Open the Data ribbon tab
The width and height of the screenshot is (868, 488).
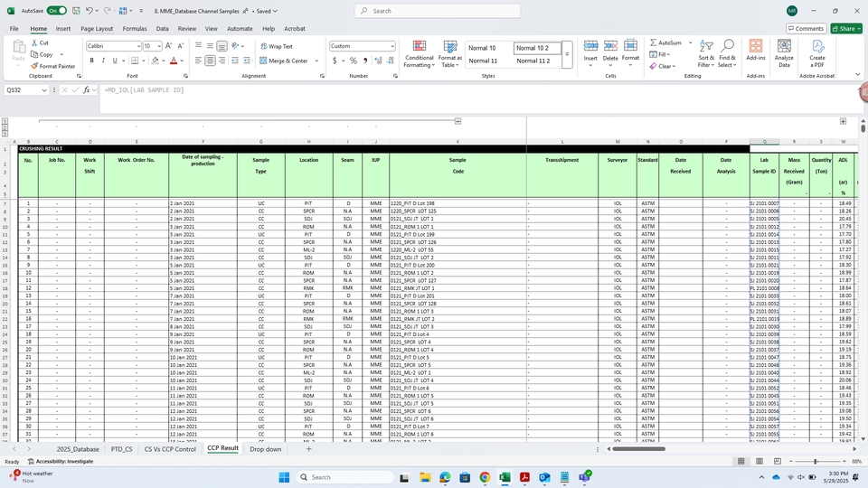pyautogui.click(x=162, y=29)
